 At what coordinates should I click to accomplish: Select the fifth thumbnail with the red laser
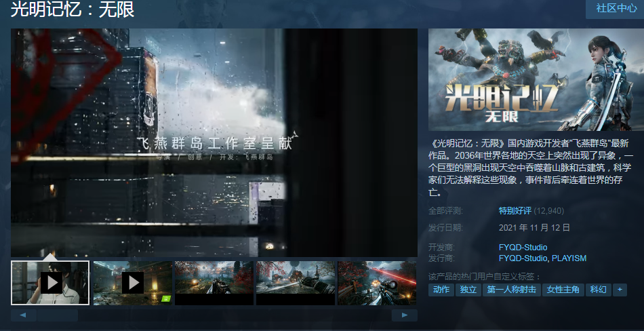point(377,283)
